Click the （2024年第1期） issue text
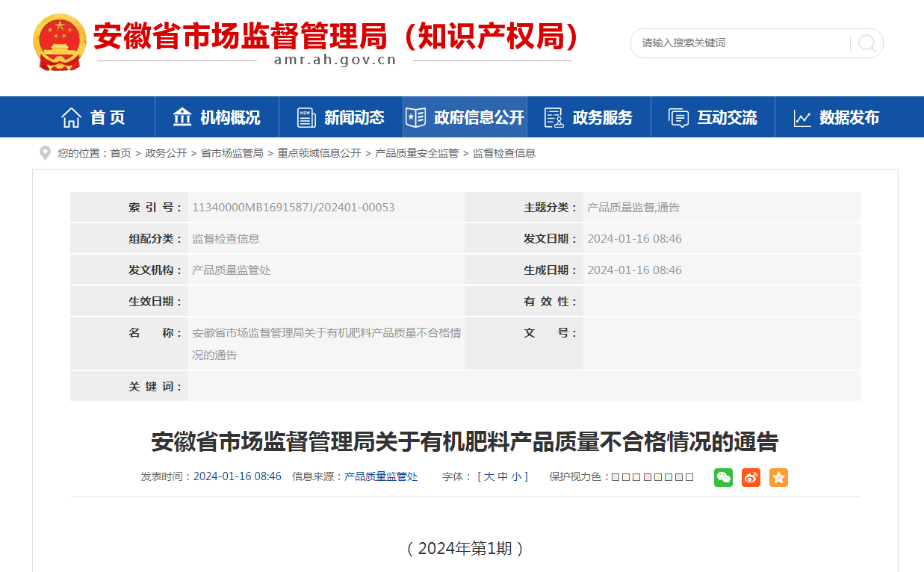 (x=465, y=549)
